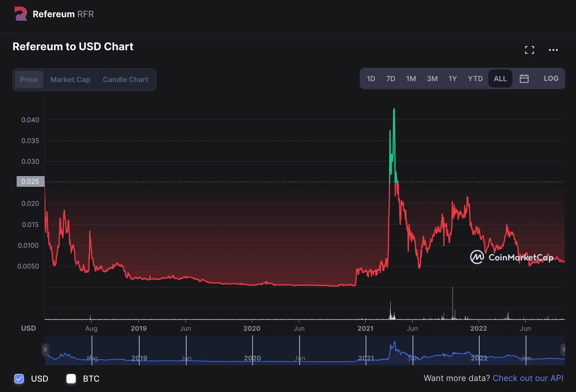Image resolution: width=576 pixels, height=392 pixels.
Task: Select the YTD time range
Action: (x=475, y=78)
